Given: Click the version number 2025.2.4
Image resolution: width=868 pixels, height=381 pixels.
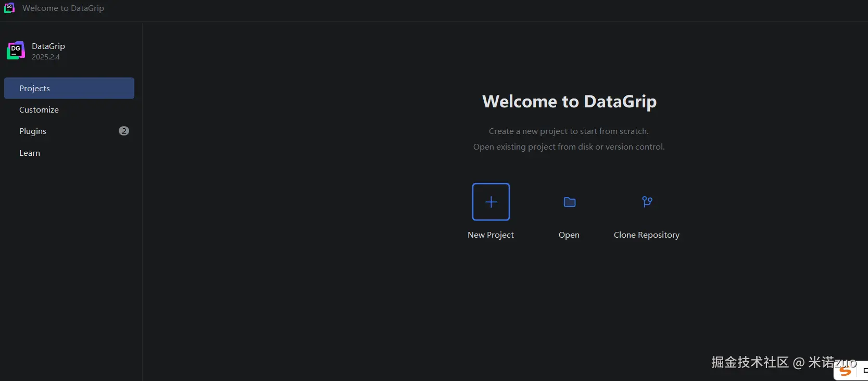Looking at the screenshot, I should [46, 57].
